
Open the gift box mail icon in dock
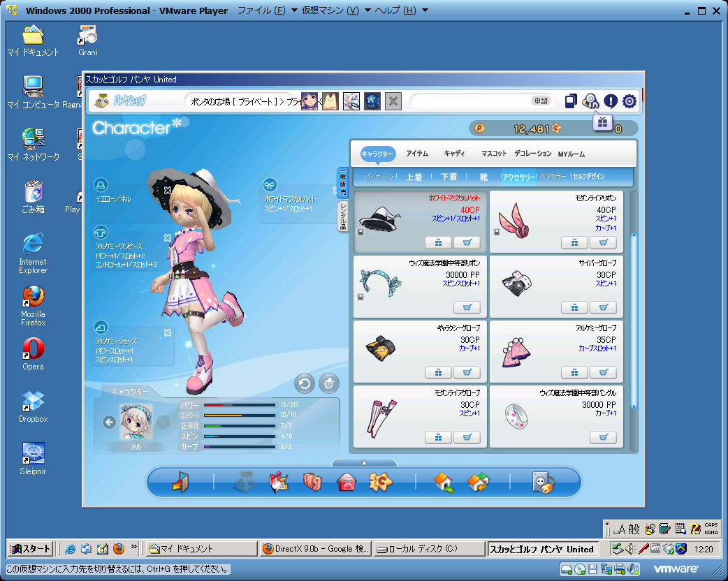click(279, 482)
